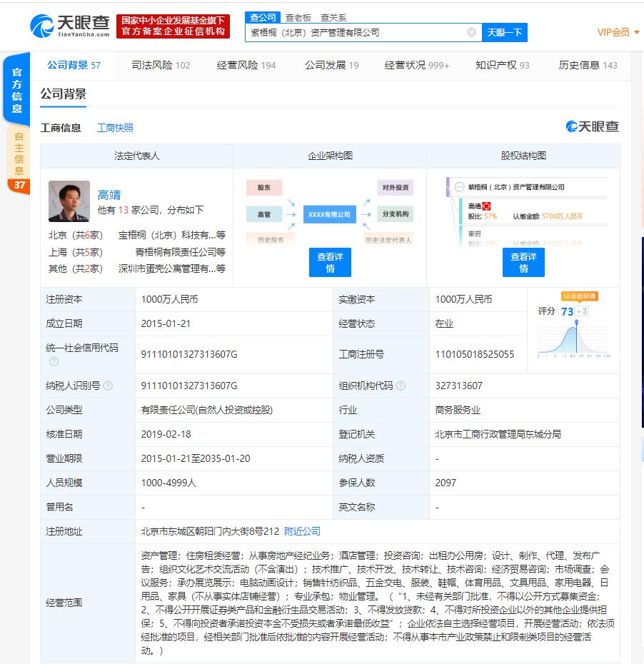Click 查看详情 under 股权结构图
Screen dimensions: 644x664
coord(523,262)
